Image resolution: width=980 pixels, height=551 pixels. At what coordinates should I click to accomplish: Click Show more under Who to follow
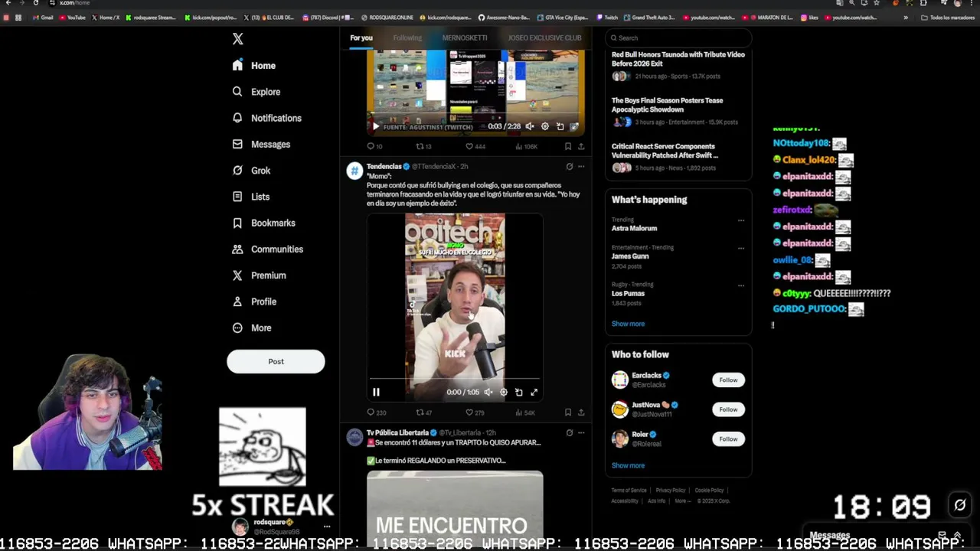[x=628, y=465]
